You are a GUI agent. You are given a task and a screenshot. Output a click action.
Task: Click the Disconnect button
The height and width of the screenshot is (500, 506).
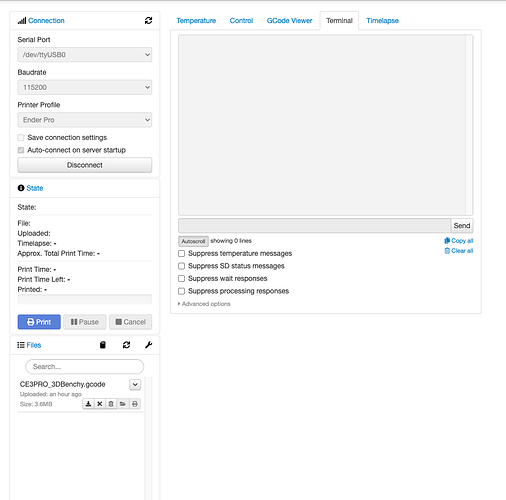tap(85, 165)
